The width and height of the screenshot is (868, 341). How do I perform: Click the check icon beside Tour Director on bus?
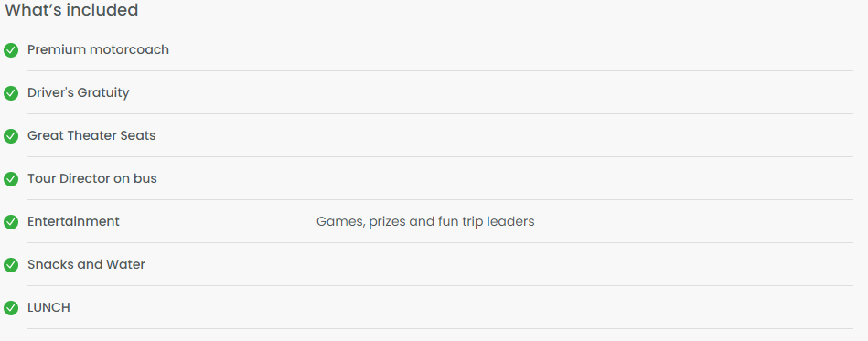[x=11, y=179]
